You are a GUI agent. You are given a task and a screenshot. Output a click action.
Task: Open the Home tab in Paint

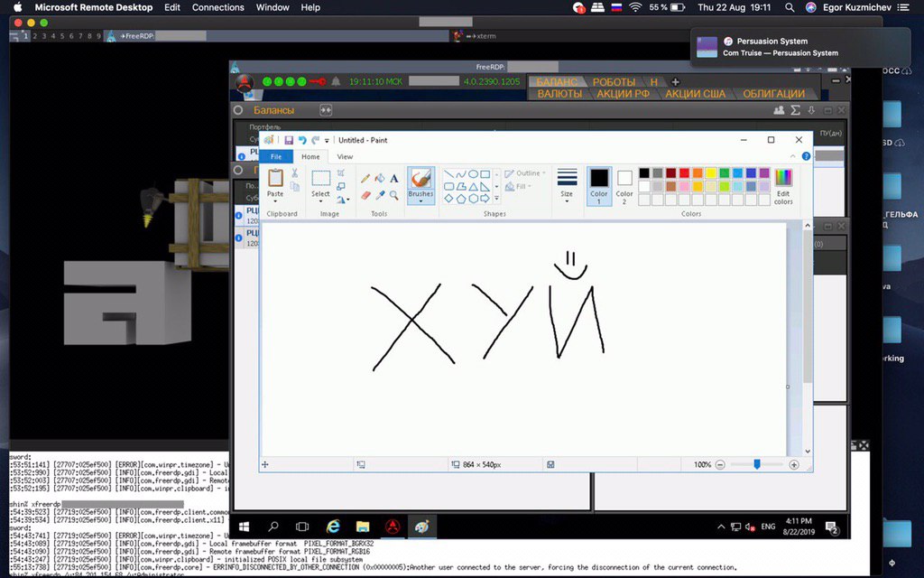[x=310, y=157]
